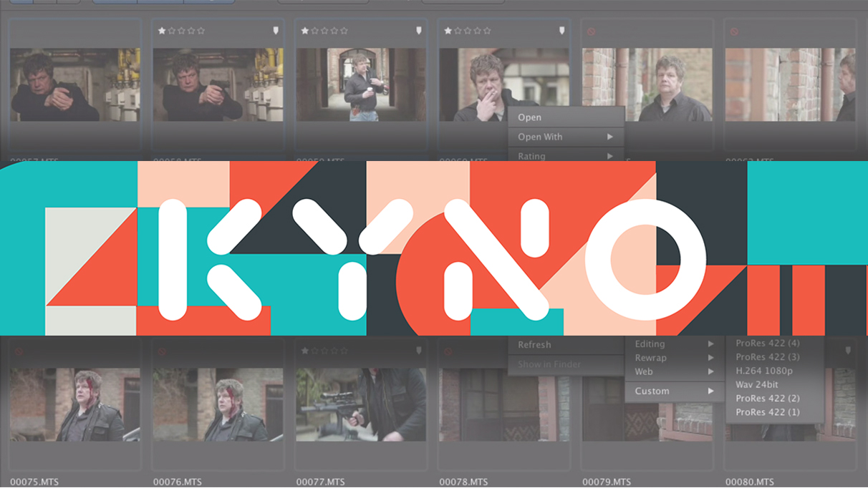868x488 pixels.
Task: Select the 00075.MTS clip thumbnail
Action: click(75, 405)
